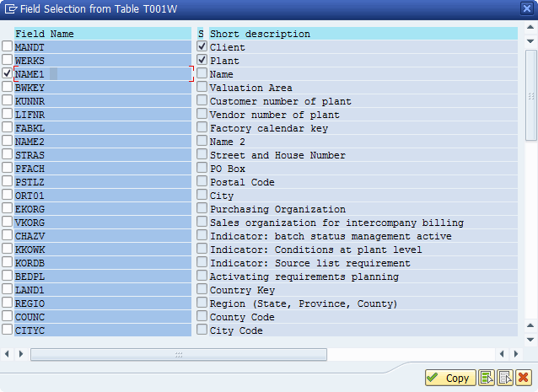Check the WERKS field checkbox
Image resolution: width=538 pixels, height=392 pixels.
8,60
